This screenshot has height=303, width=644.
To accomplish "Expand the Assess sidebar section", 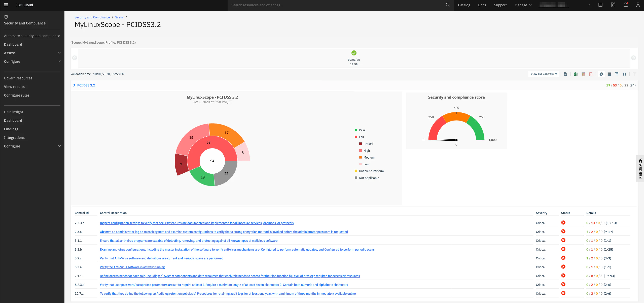I will pyautogui.click(x=32, y=53).
